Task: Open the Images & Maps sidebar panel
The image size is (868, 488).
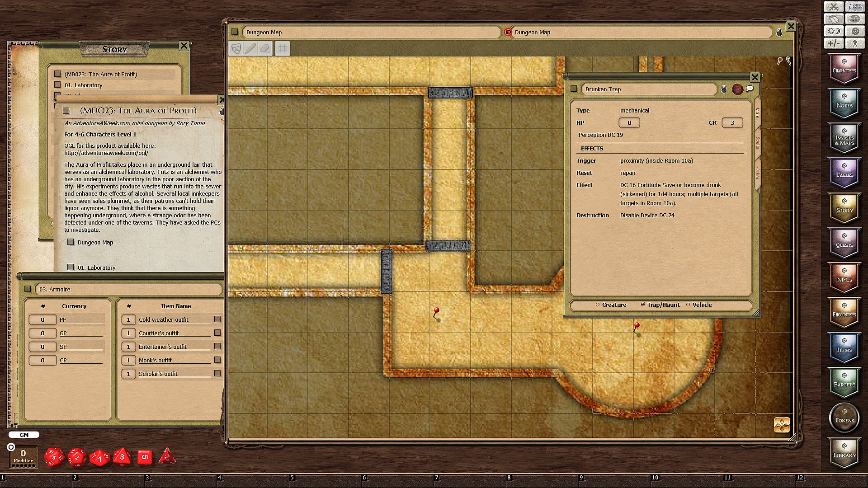Action: point(844,139)
